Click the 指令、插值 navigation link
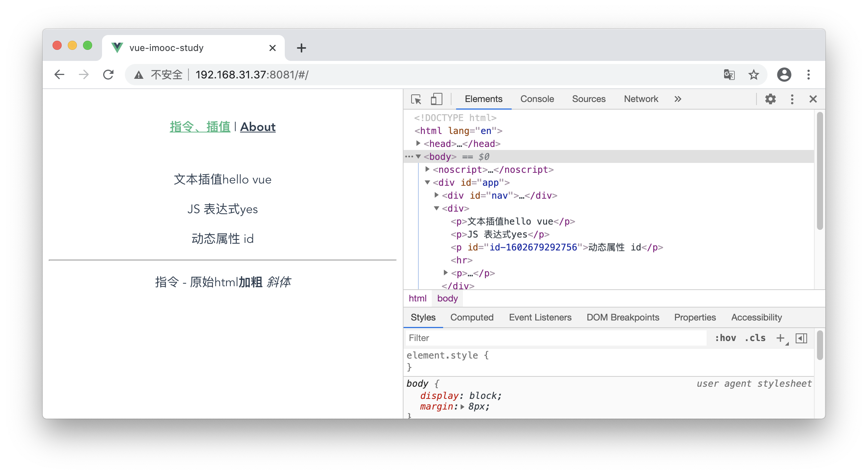 point(200,127)
